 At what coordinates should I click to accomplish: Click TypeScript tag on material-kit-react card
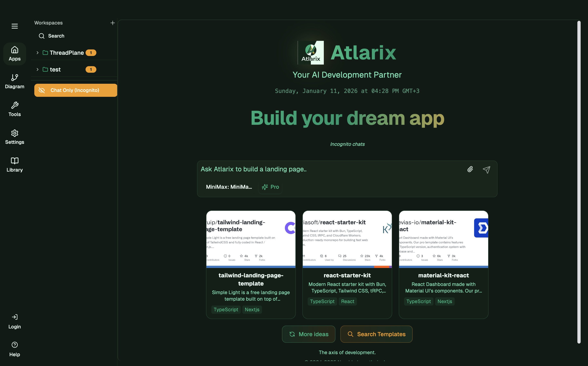(418, 301)
